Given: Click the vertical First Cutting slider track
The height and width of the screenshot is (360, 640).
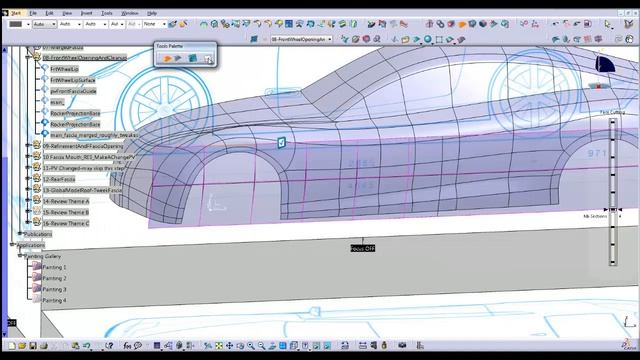Looking at the screenshot, I should [613, 192].
